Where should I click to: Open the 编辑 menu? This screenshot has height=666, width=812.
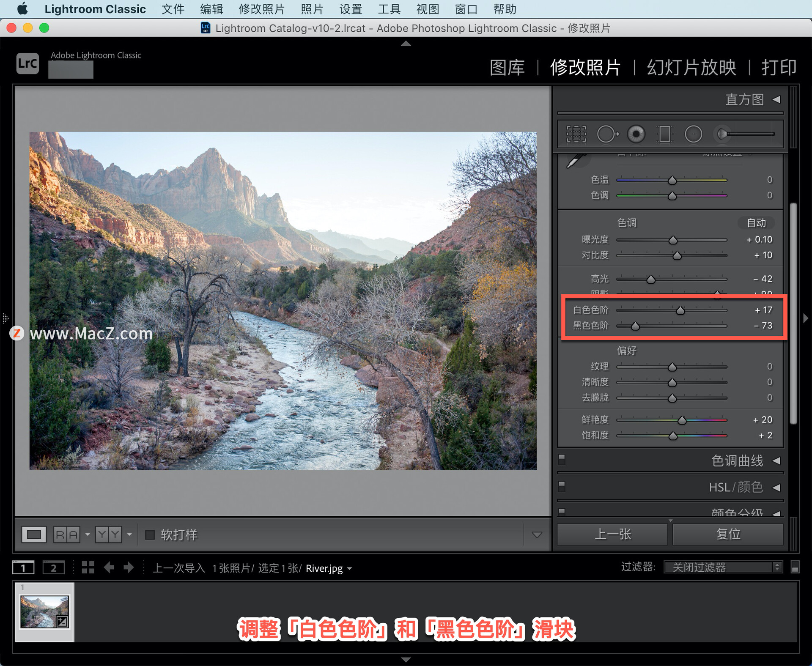click(x=211, y=9)
